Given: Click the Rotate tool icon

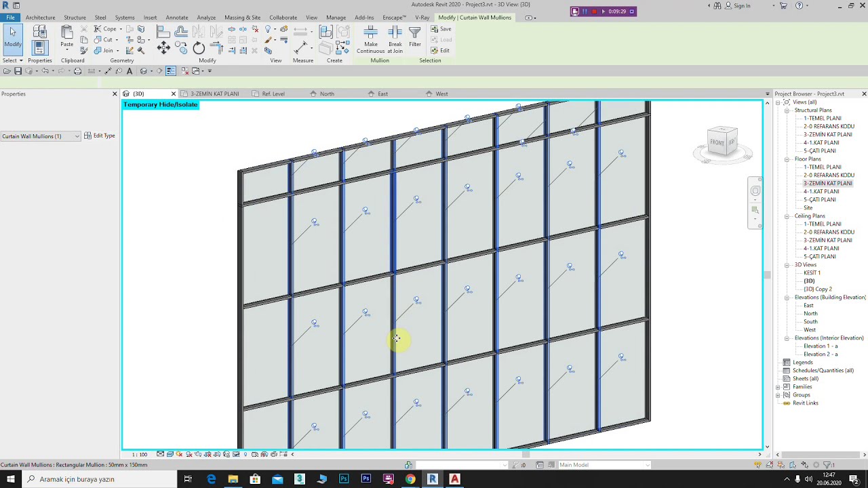Looking at the screenshot, I should (x=199, y=47).
